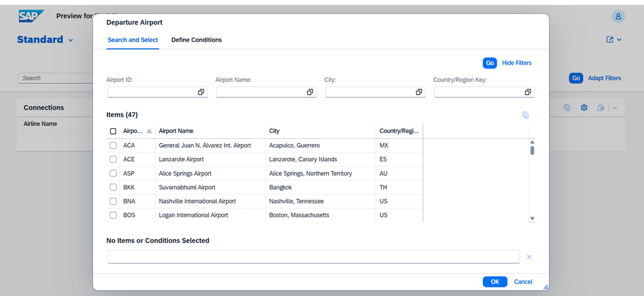Switch to the Define Conditions tab

tap(196, 40)
